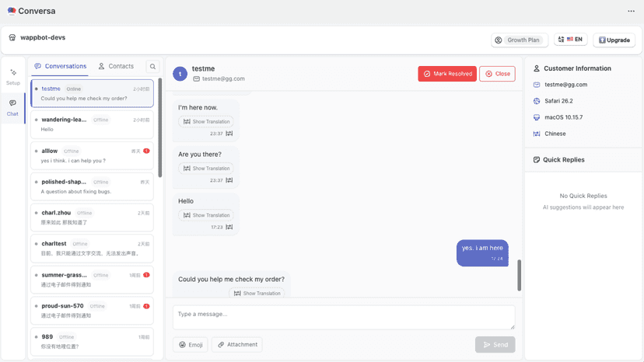Image resolution: width=644 pixels, height=362 pixels.
Task: Open the 989 conversation
Action: [92, 342]
